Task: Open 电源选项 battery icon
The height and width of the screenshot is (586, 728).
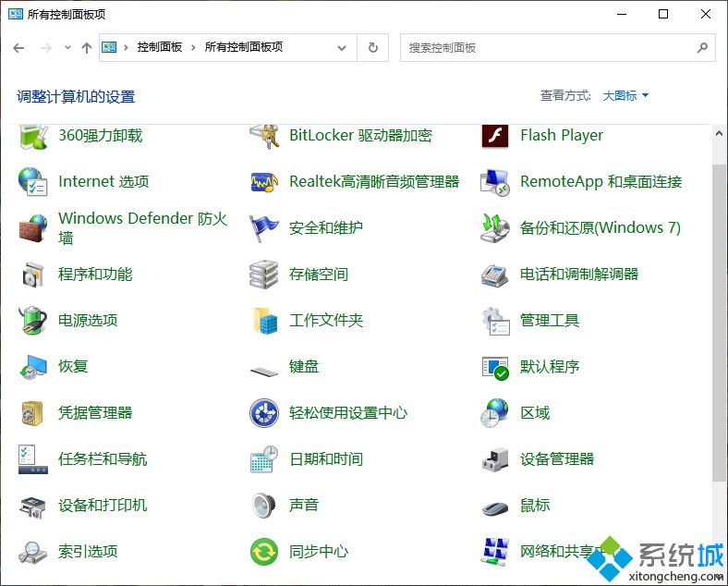Action: coord(32,321)
